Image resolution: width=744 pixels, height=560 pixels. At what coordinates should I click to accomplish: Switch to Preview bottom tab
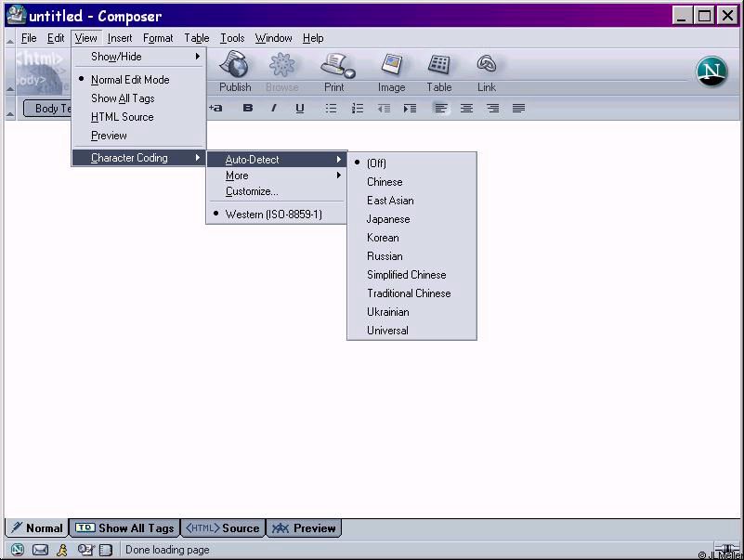[304, 527]
